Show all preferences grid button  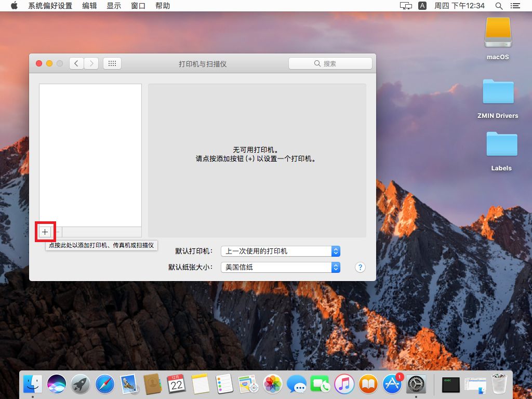click(x=112, y=63)
